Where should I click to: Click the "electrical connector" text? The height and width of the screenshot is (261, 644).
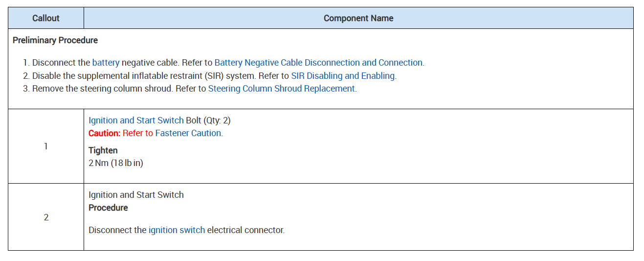tap(245, 230)
